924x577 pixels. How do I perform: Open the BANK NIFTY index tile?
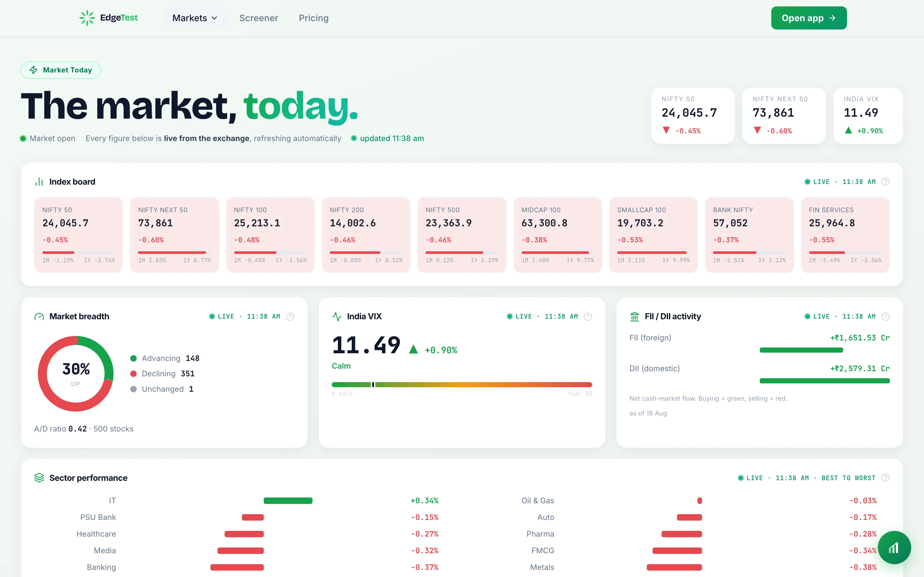pyautogui.click(x=749, y=235)
